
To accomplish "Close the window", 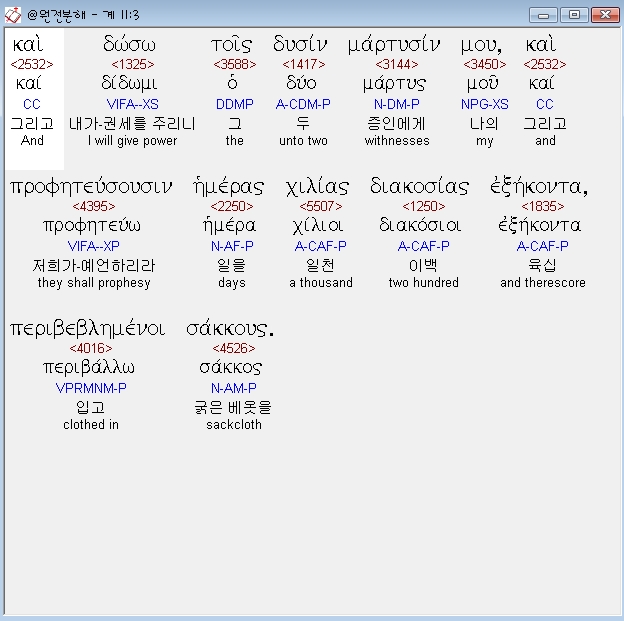I will pos(605,15).
